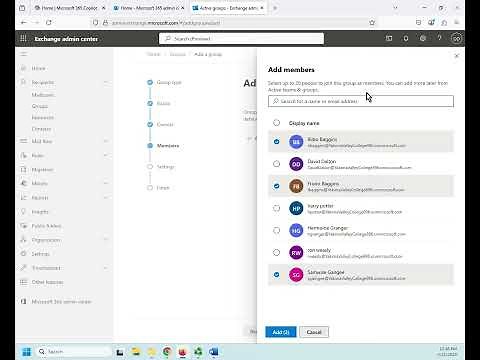Screen dimensions: 480x360
Task: Expand the Organization chevron
Action: pos(106,240)
